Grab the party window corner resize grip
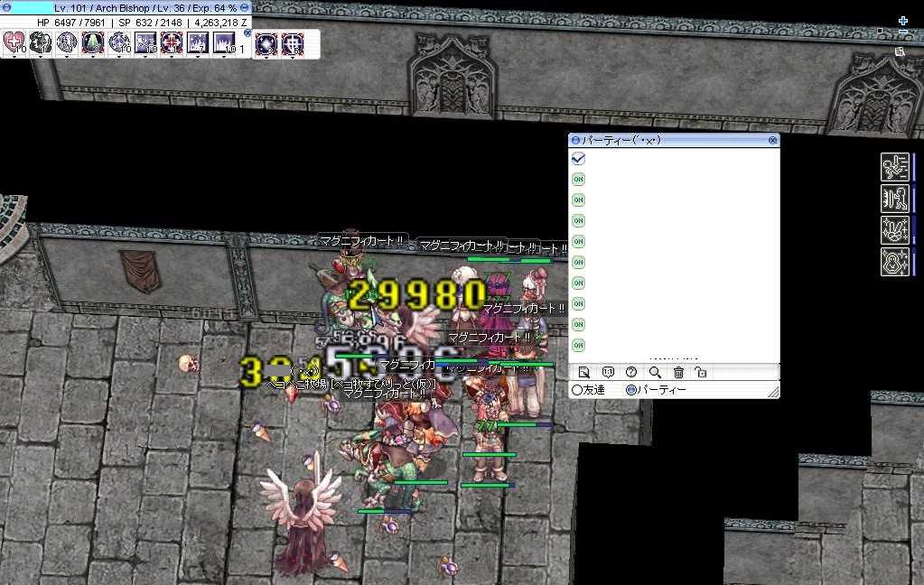924x585 pixels. [773, 392]
